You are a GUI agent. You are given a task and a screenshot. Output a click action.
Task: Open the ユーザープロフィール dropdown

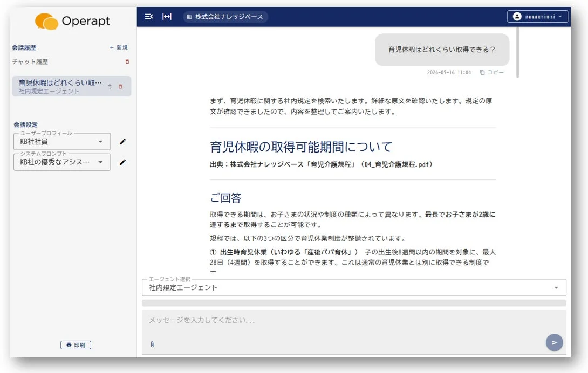point(62,142)
